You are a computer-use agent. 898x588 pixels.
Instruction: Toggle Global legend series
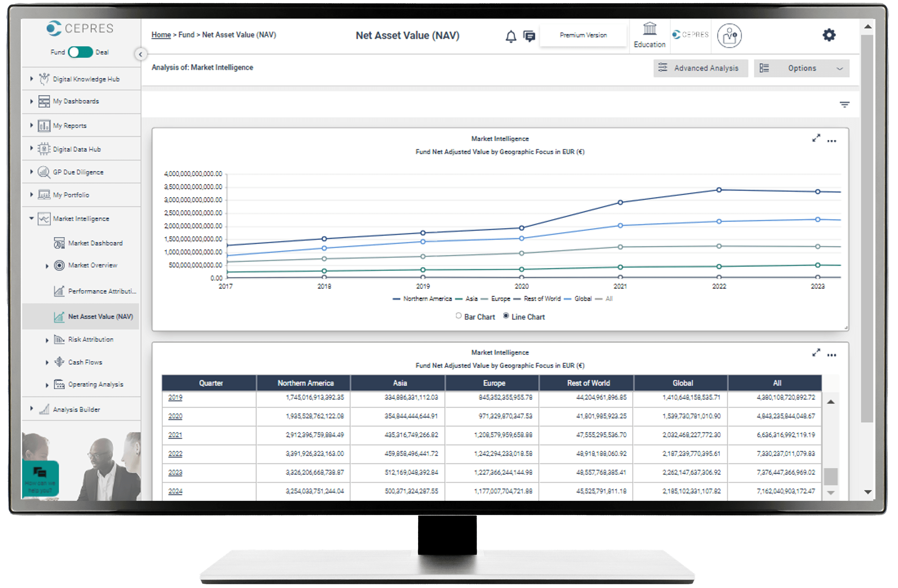578,299
